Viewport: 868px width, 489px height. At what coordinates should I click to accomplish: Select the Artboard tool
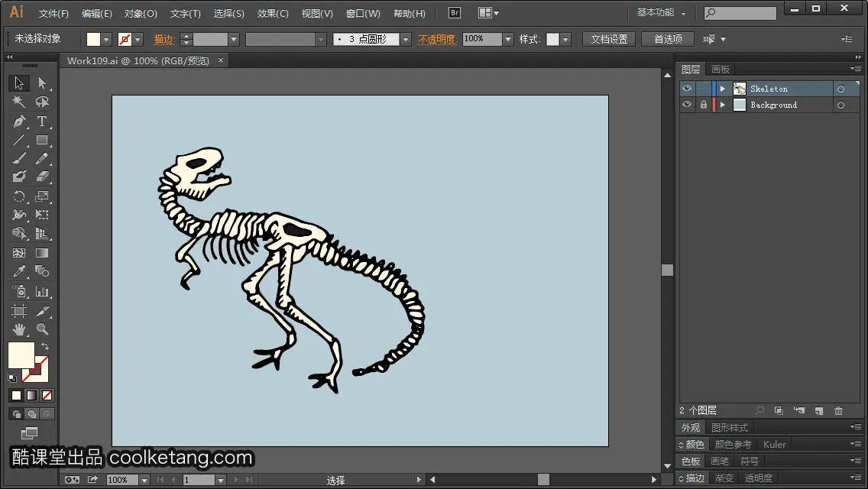click(x=19, y=311)
